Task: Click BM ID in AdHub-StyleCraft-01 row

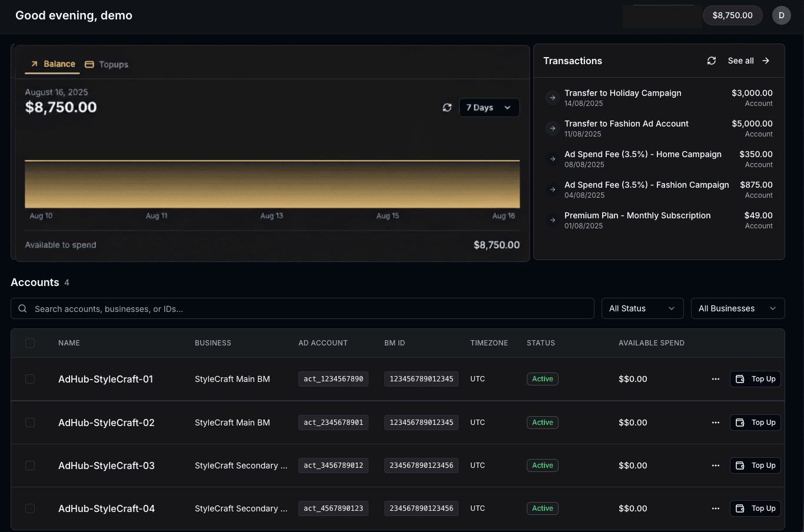Action: pos(421,379)
